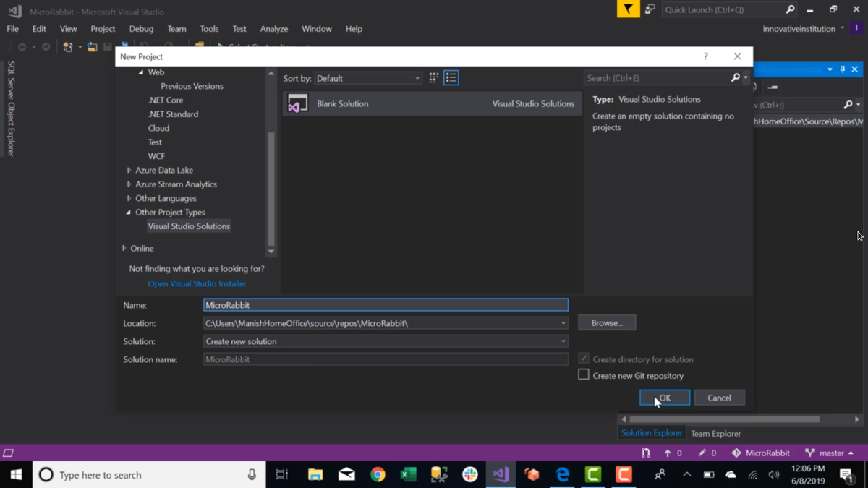Click the notifications filter flag icon
Screen dimensions: 868x488
coord(628,9)
